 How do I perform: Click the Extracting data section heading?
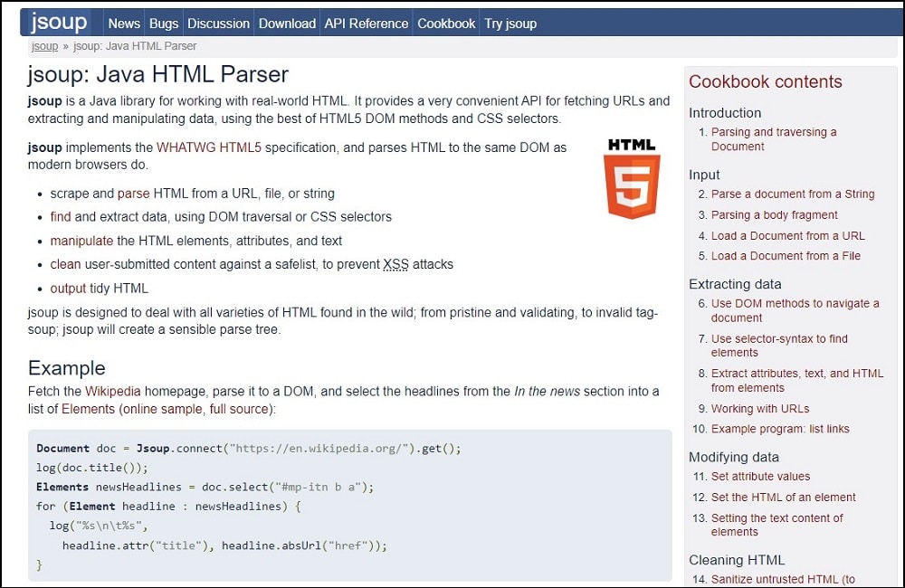pos(735,284)
